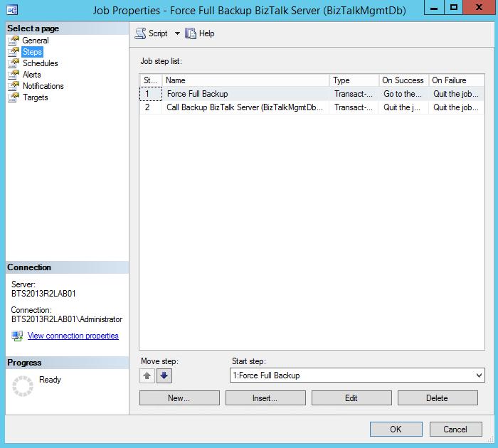Click the move step up arrow
This screenshot has width=498, height=448.
pos(147,376)
